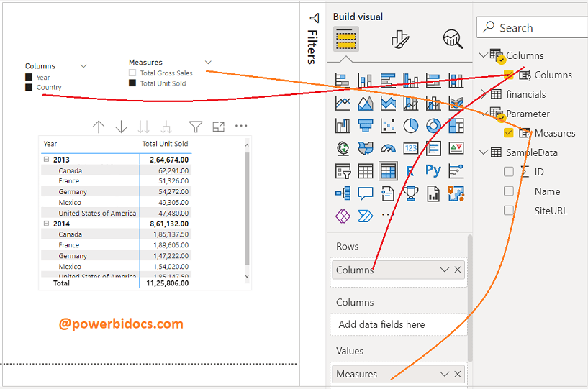Choose the donut chart visual
This screenshot has width=588, height=389.
[433, 126]
